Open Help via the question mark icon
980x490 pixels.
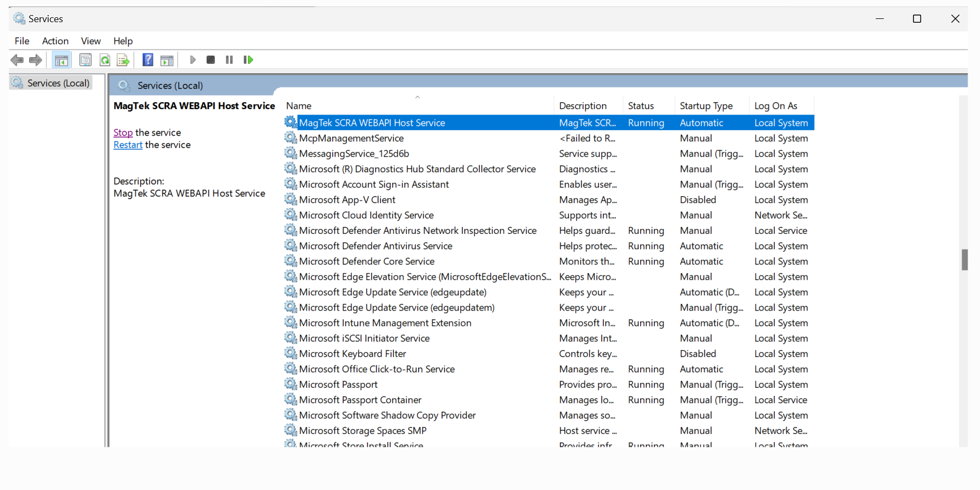click(147, 60)
